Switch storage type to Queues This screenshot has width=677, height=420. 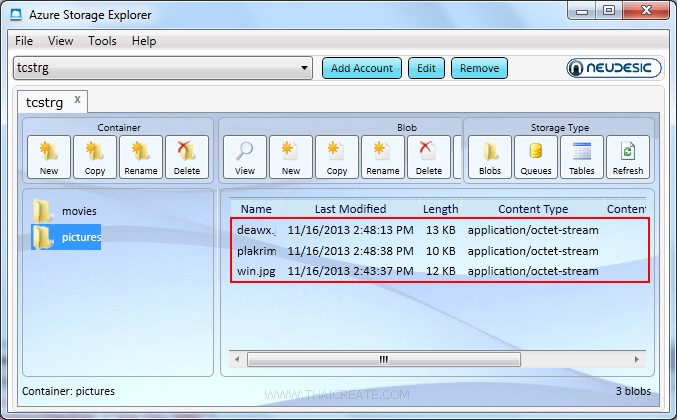click(536, 157)
